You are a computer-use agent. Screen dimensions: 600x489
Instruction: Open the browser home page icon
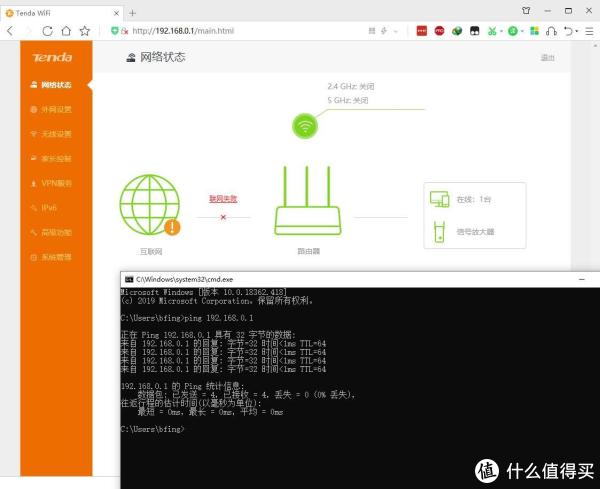(x=66, y=31)
